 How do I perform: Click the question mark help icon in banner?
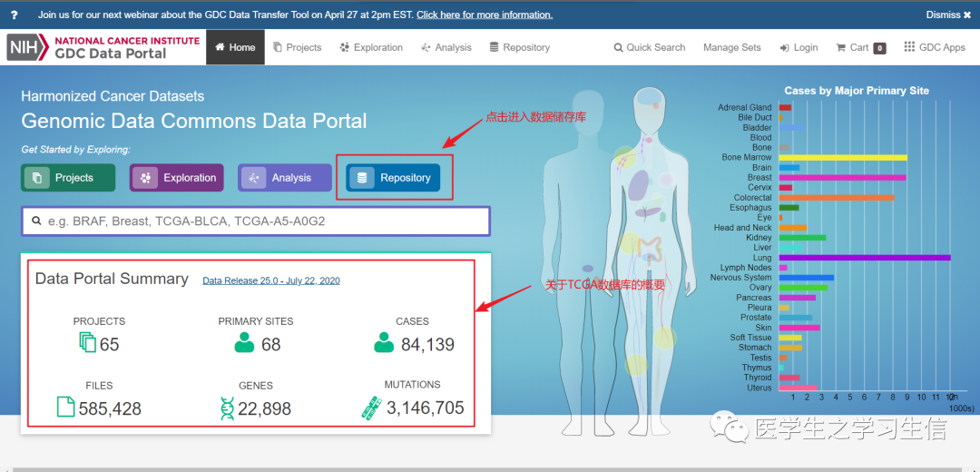coord(15,15)
